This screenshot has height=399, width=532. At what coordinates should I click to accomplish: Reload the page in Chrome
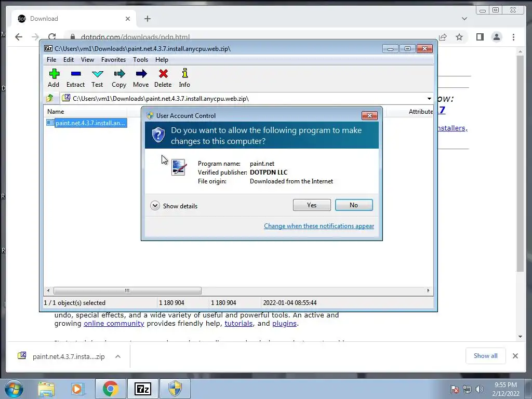point(52,37)
